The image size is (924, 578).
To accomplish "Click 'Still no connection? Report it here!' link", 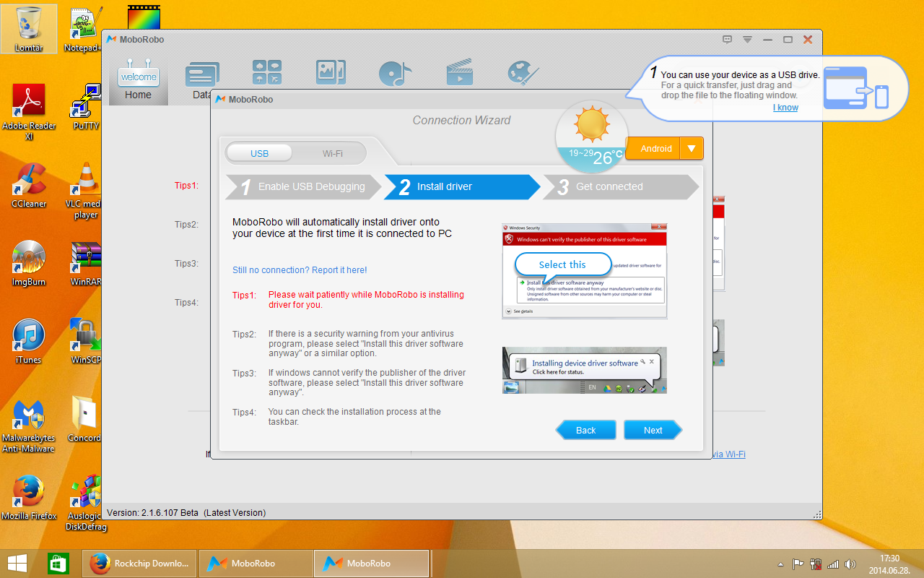I will pyautogui.click(x=300, y=270).
